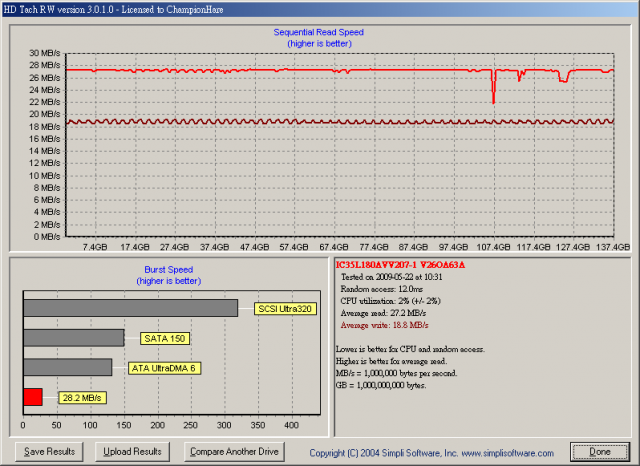Click the CPU utilization 2% line
Screen dimensions: 640x466
390,301
